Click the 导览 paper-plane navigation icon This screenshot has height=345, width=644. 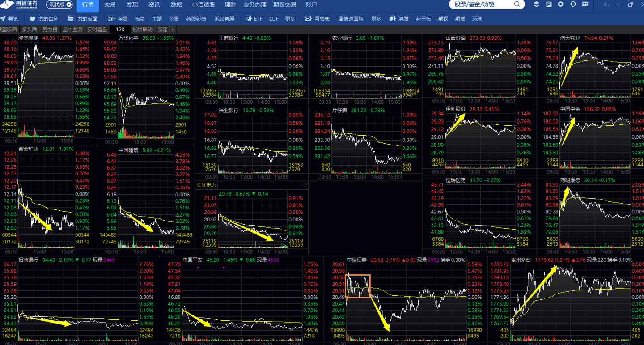pyautogui.click(x=3, y=19)
